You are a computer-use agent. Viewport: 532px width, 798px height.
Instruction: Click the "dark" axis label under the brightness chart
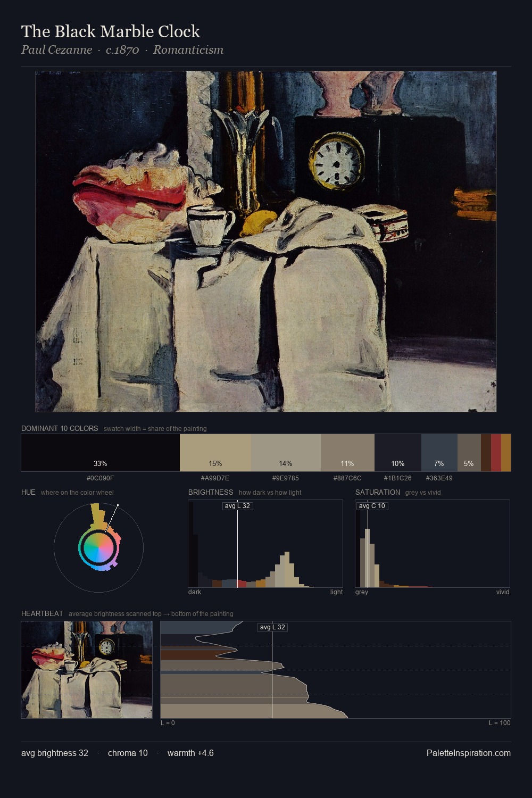click(195, 592)
